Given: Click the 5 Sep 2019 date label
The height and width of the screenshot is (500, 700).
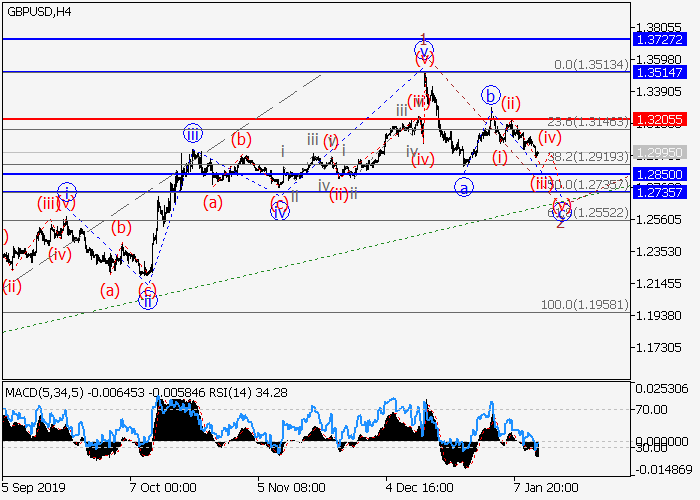Looking at the screenshot, I should 33,488.
